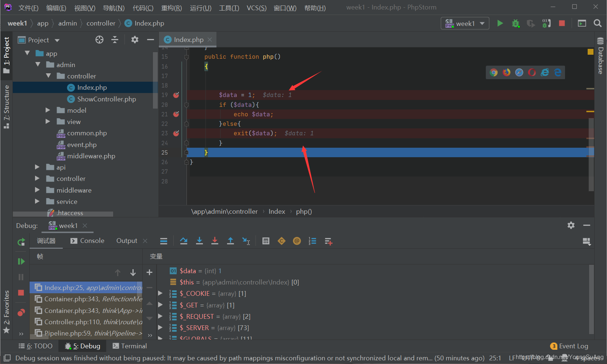Toggle breakpoint on line 21
Viewport: 607px width, 364px height.
[x=176, y=114]
